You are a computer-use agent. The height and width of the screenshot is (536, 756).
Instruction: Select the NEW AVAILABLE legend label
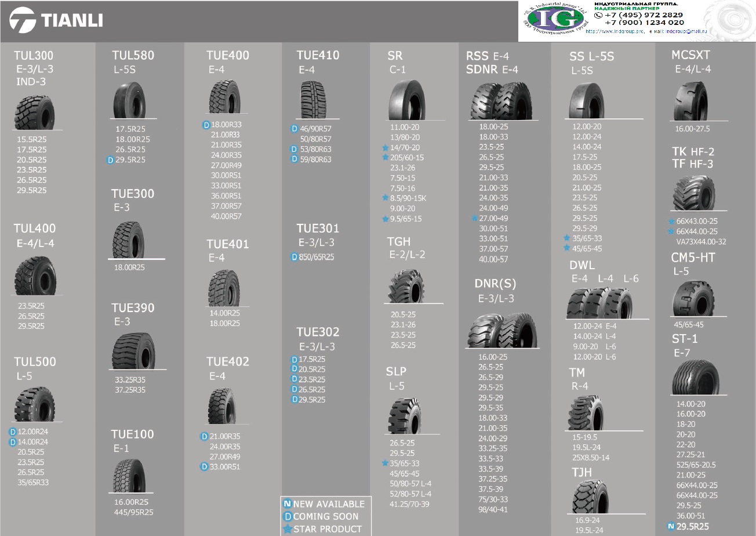point(329,504)
